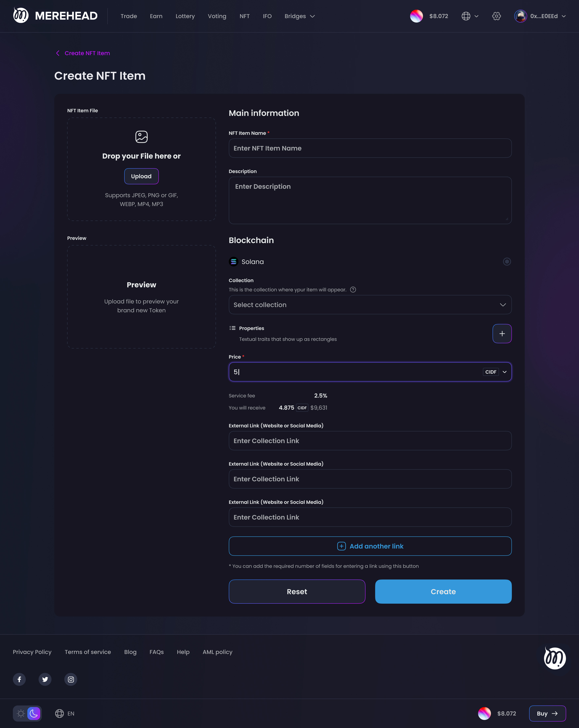579x728 pixels.
Task: Go to the Lottery menu item
Action: pyautogui.click(x=185, y=16)
